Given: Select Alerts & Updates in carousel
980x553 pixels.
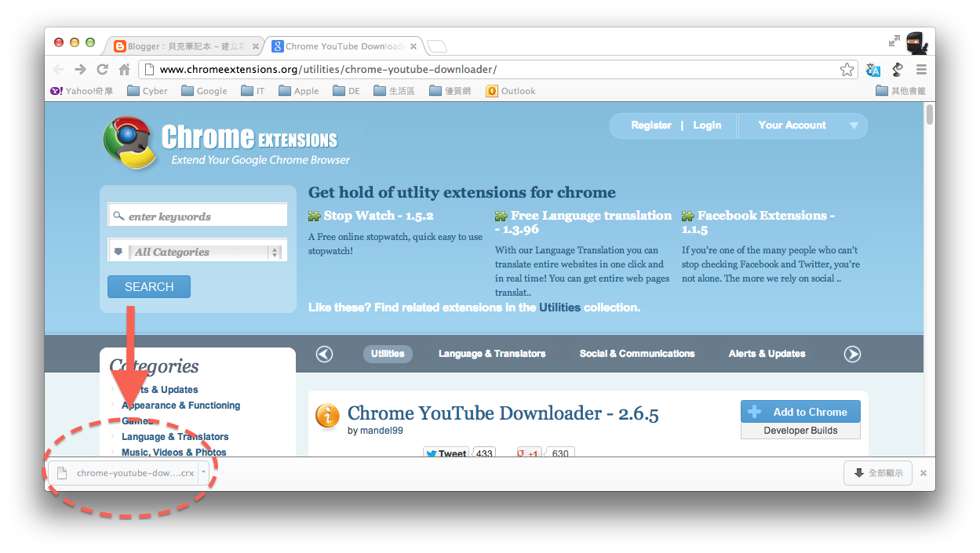Looking at the screenshot, I should click(767, 354).
